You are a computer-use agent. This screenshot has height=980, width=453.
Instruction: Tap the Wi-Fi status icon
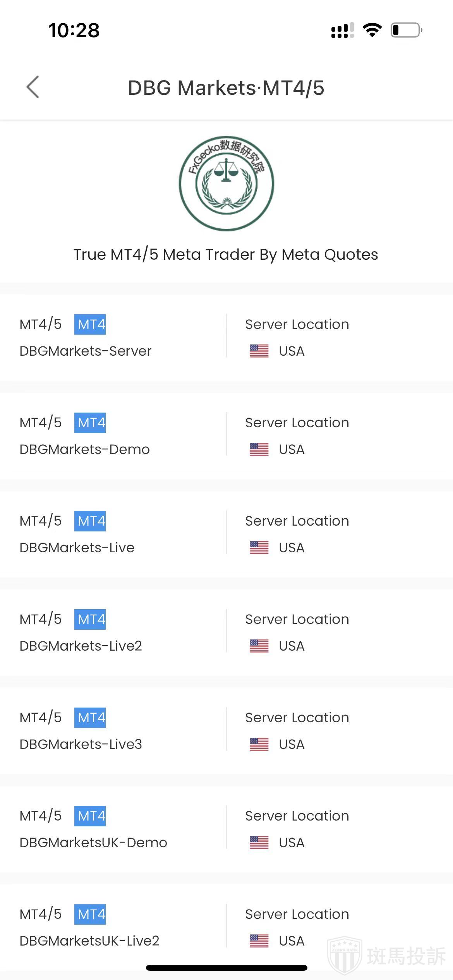tap(372, 30)
